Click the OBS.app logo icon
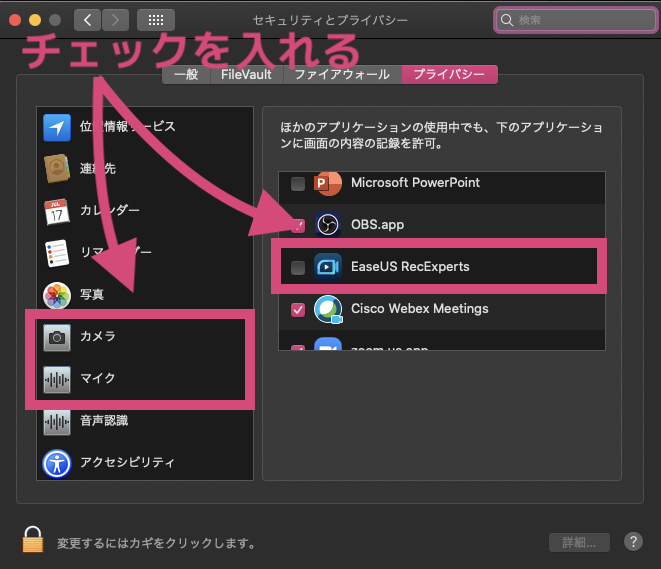Image resolution: width=661 pixels, height=569 pixels. click(x=328, y=225)
